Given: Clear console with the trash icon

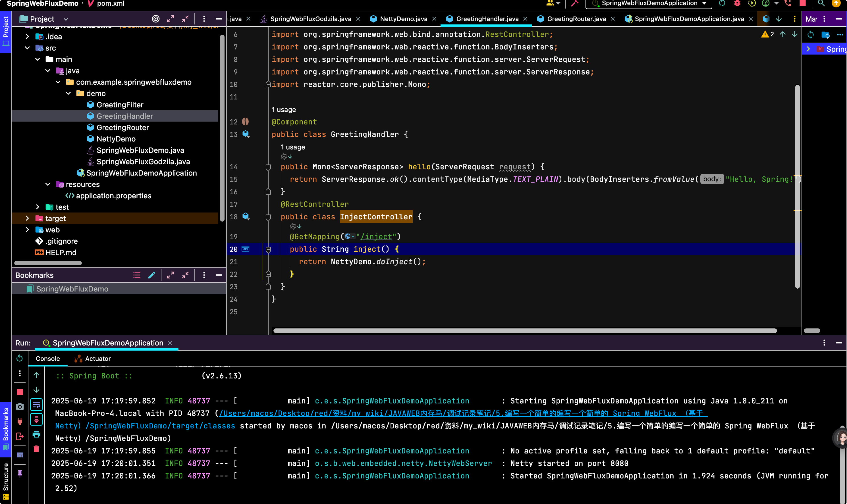Looking at the screenshot, I should coord(36,449).
